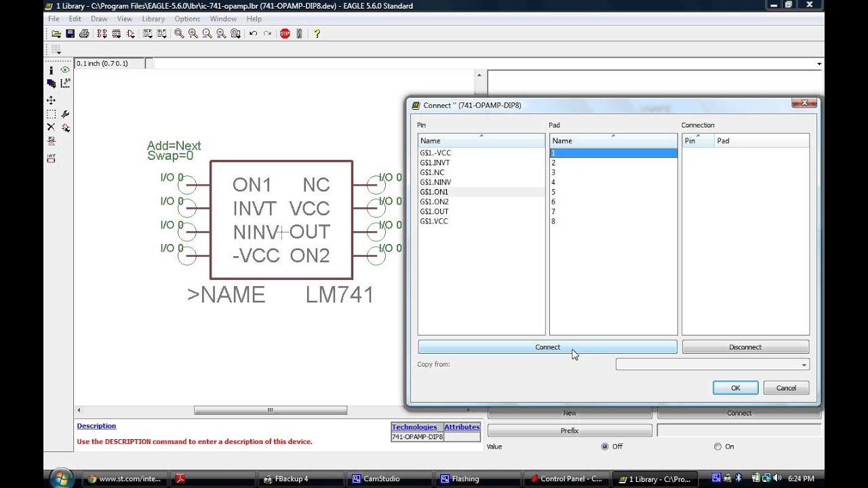Run a script with the SCR icon
Viewport: 868px width, 488px height.
click(x=147, y=33)
